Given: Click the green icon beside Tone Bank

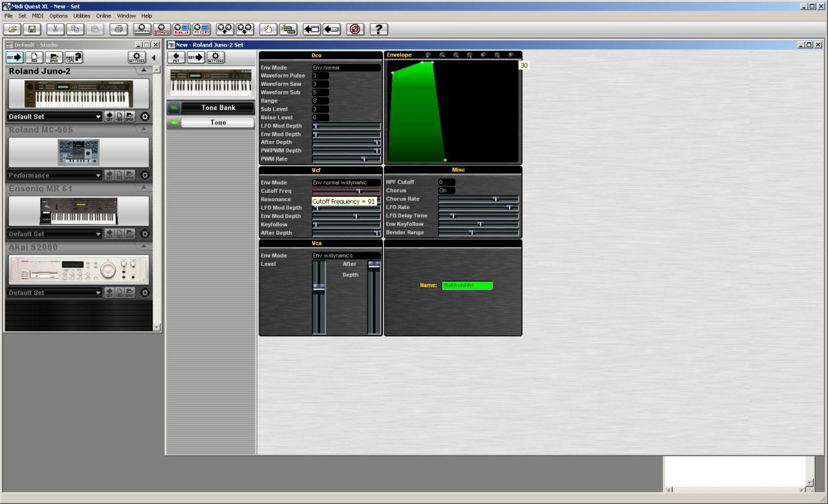Looking at the screenshot, I should [x=173, y=107].
